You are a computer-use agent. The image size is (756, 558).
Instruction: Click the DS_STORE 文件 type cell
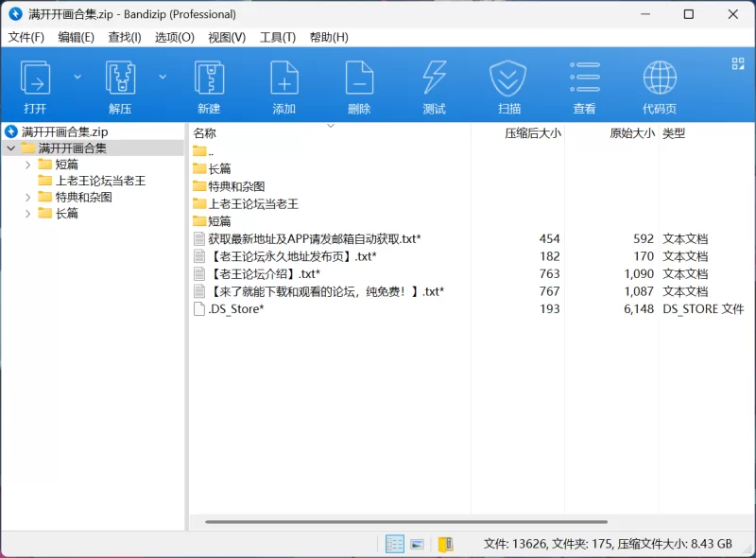703,309
